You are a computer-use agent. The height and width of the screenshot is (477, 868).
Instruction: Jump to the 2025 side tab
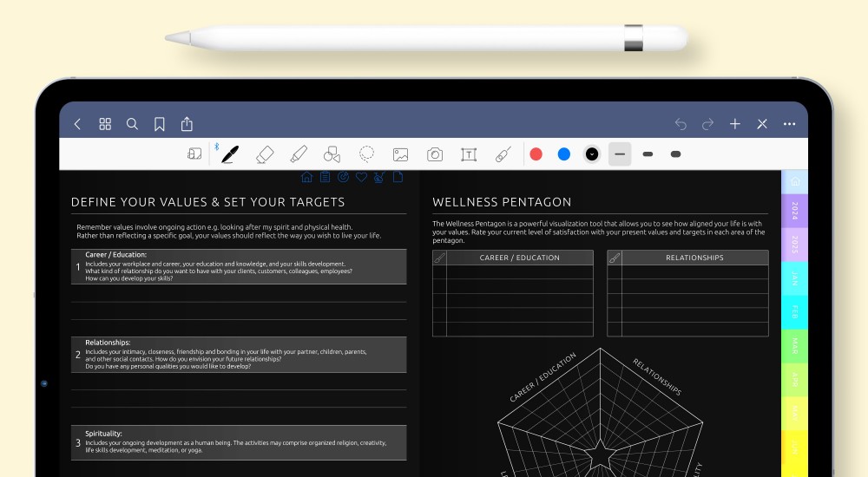tap(795, 244)
